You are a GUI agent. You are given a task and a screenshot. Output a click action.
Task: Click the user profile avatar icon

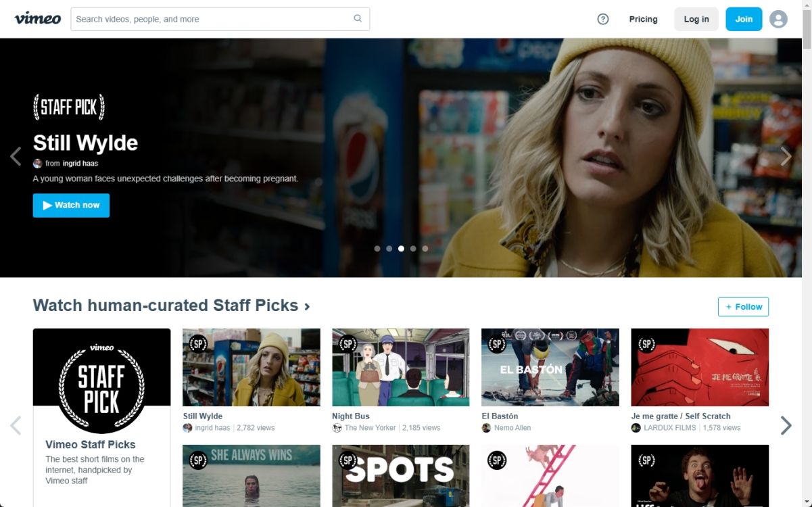coord(778,19)
